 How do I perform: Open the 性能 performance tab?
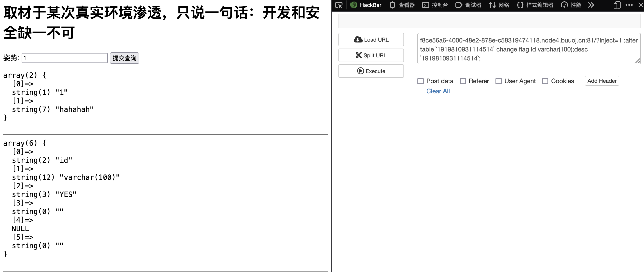tap(571, 5)
